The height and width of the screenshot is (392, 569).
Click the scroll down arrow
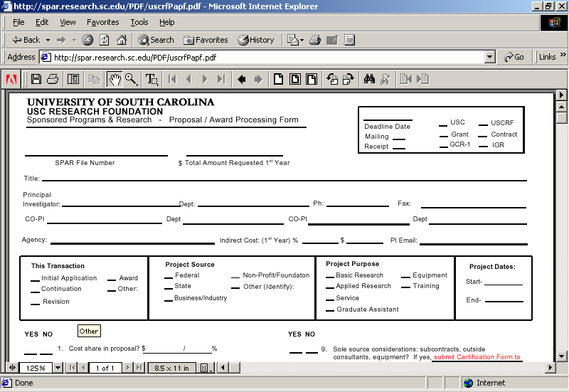pyautogui.click(x=561, y=356)
